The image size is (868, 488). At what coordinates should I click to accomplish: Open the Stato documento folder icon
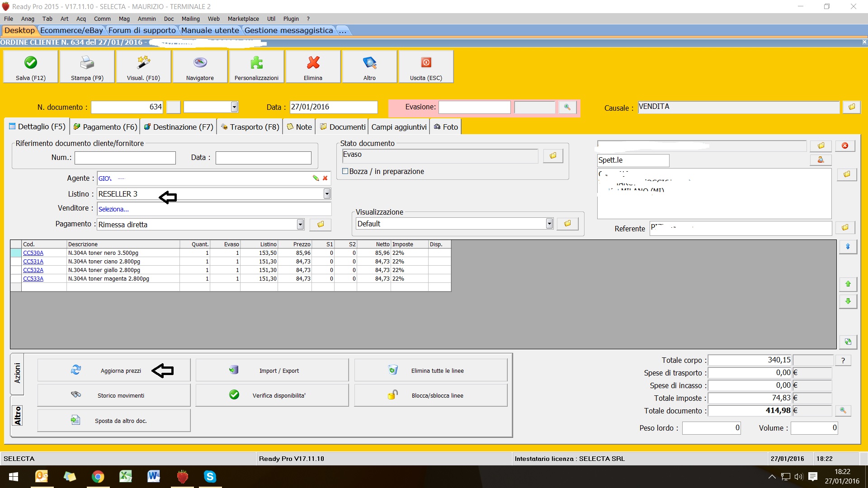click(553, 156)
